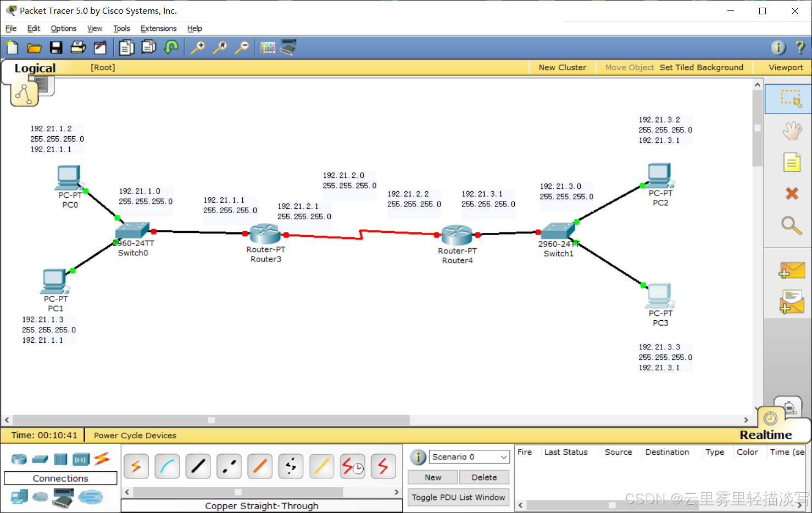Click New Cluster
812x513 pixels.
tap(562, 68)
